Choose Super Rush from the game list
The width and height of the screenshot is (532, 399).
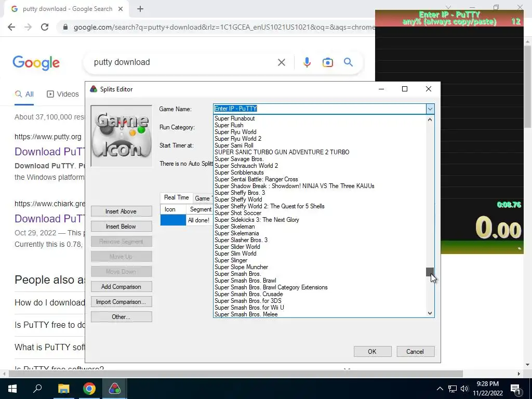[229, 125]
